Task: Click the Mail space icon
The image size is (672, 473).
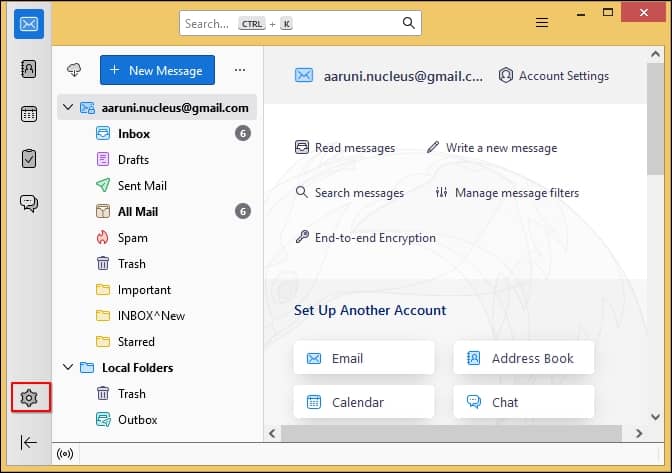Action: tap(28, 24)
